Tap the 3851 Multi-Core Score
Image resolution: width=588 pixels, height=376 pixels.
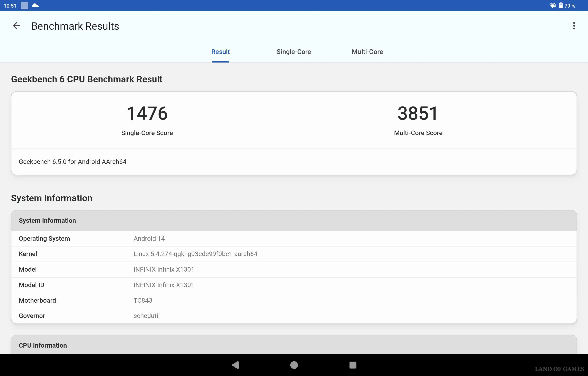[x=418, y=114]
